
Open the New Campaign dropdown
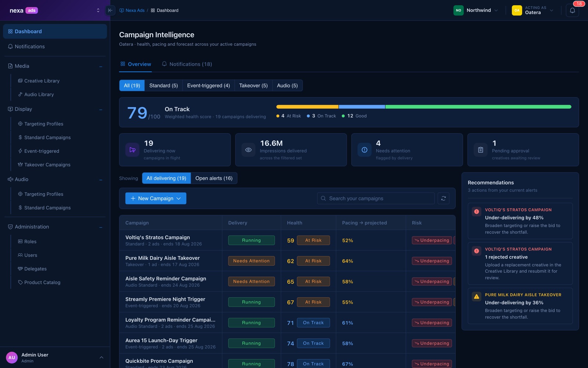(x=156, y=198)
